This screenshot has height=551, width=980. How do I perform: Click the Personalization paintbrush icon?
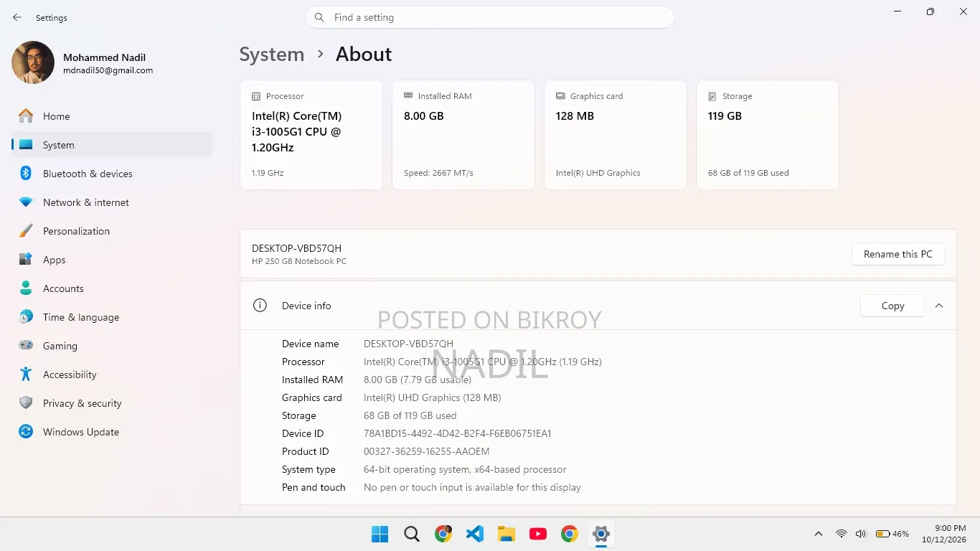[x=26, y=231]
